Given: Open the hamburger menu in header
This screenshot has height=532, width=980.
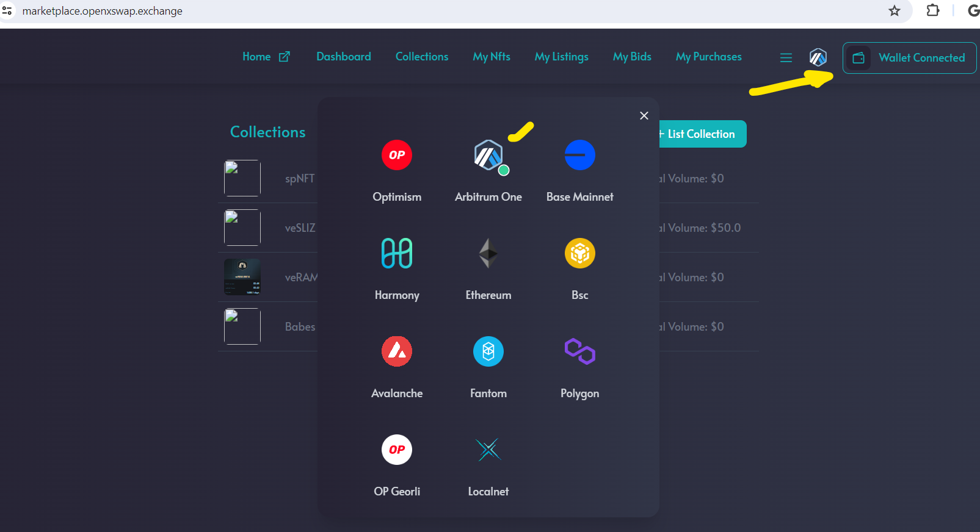Looking at the screenshot, I should pyautogui.click(x=786, y=57).
